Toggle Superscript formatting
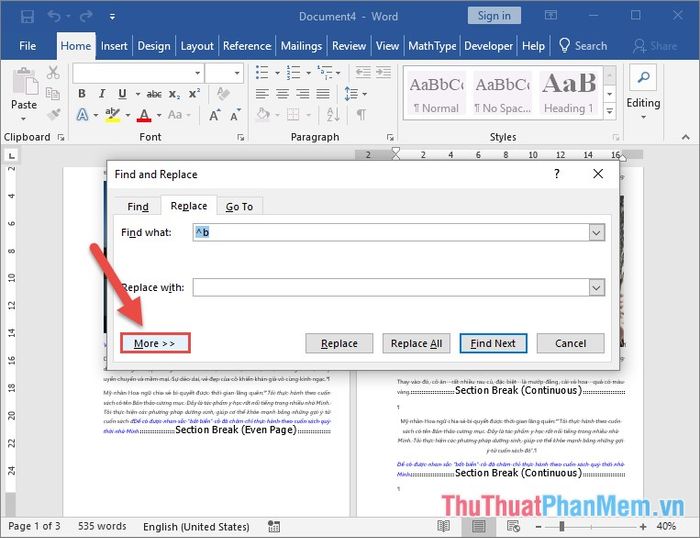Viewport: 700px width, 538px height. point(194,94)
